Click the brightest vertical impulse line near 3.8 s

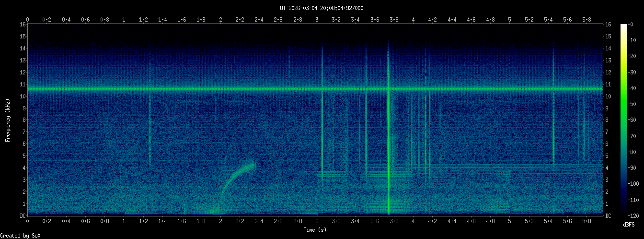388,144
